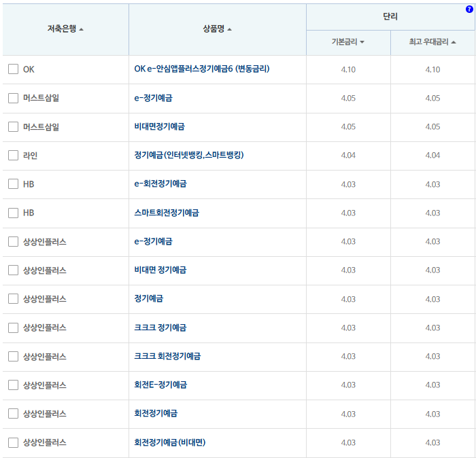
Task: Click the 단리 column group header
Action: click(390, 17)
